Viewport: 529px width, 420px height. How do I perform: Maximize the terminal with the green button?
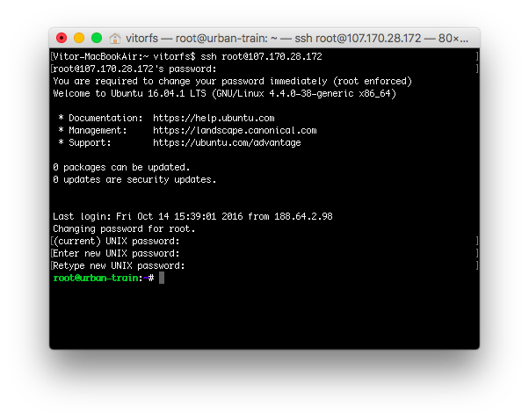point(97,38)
